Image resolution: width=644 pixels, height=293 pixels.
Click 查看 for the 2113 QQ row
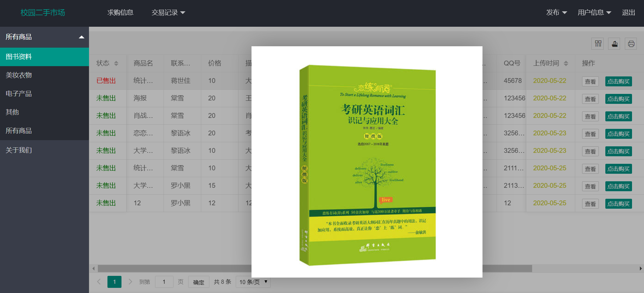tap(590, 186)
